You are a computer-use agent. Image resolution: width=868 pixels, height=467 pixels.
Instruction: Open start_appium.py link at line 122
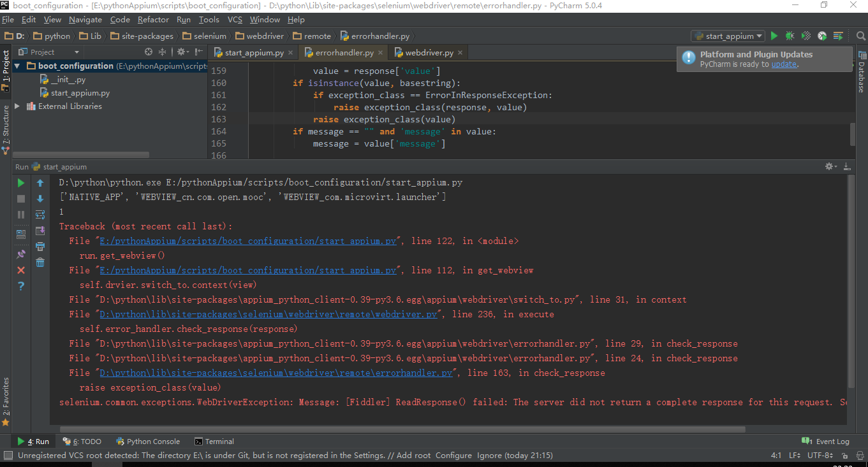249,241
